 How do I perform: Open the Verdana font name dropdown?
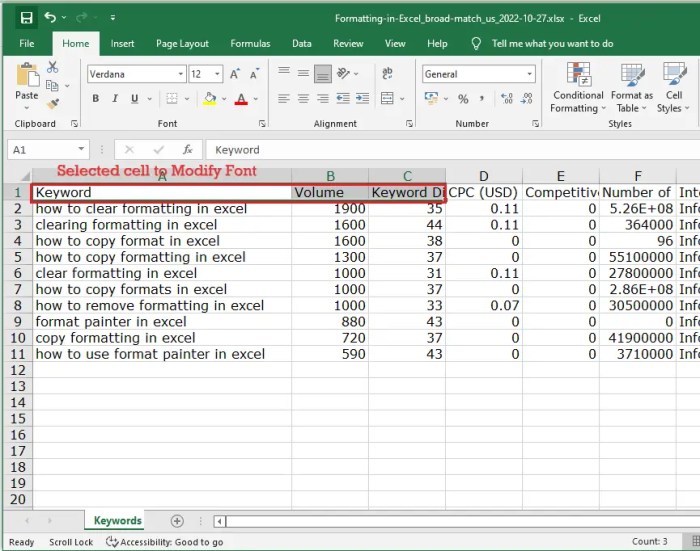(181, 74)
